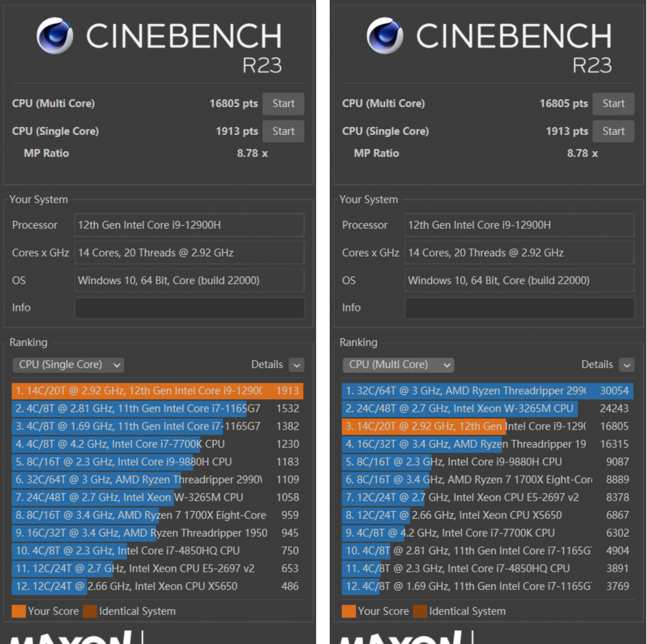647x644 pixels.
Task: Click the OS field in left window
Action: click(x=190, y=280)
